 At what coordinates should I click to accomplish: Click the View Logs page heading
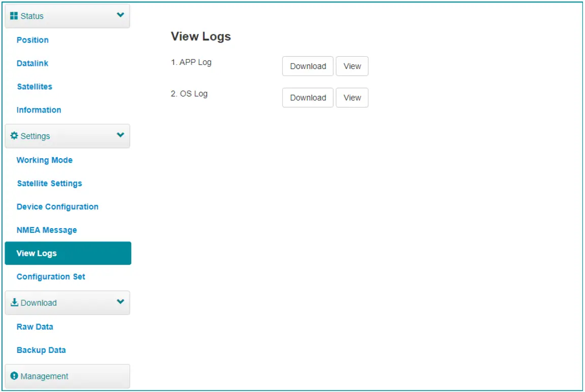tap(201, 37)
